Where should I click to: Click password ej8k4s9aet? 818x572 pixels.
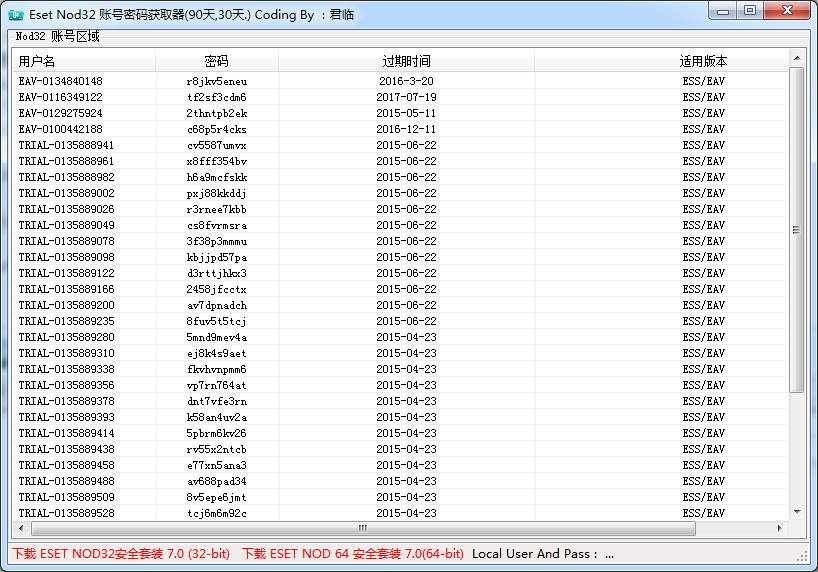[217, 353]
